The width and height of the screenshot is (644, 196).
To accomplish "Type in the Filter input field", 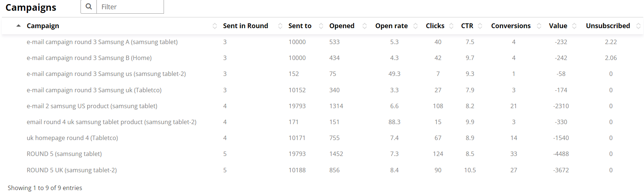I will [x=130, y=7].
